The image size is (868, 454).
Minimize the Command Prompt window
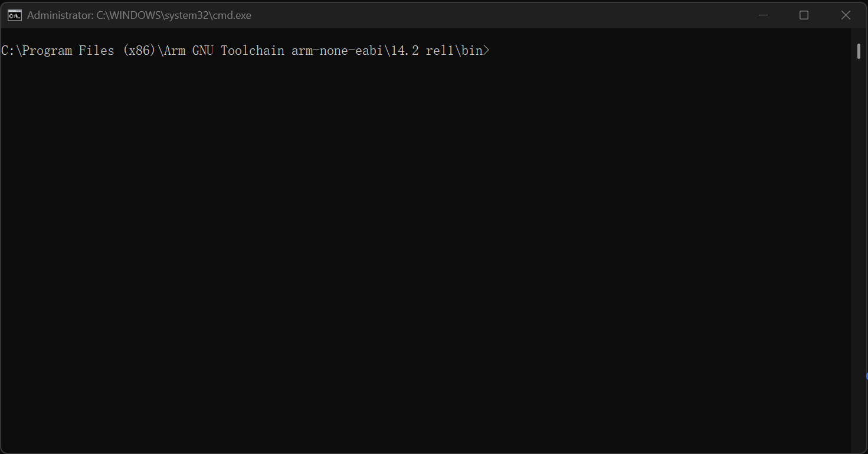click(762, 15)
